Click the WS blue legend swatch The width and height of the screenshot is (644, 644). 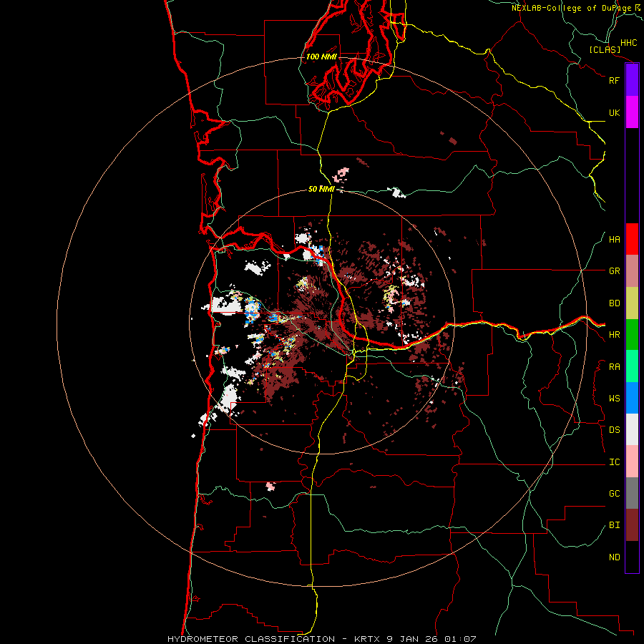pos(632,398)
